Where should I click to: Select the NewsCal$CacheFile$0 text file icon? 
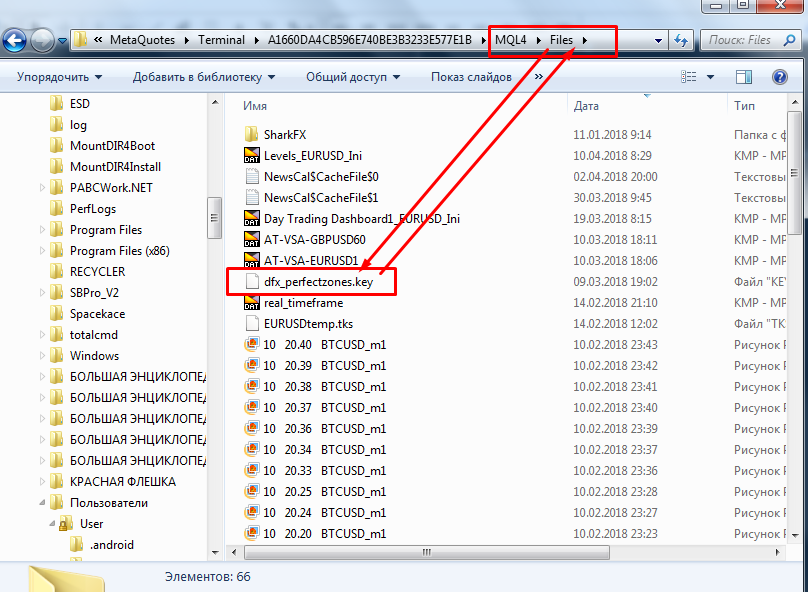251,177
